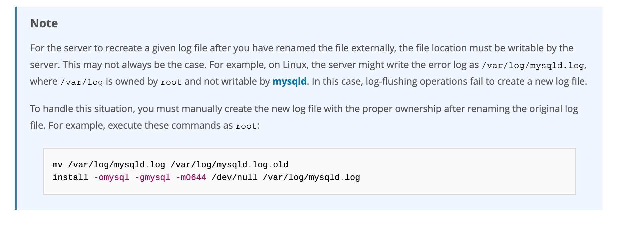Open the bold mysqld link
The width and height of the screenshot is (644, 232).
pos(289,82)
